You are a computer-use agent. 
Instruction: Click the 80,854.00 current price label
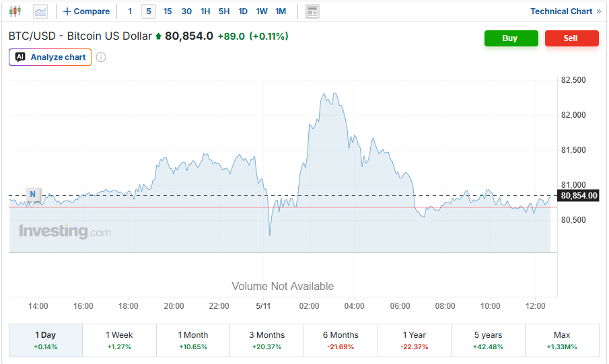click(579, 195)
